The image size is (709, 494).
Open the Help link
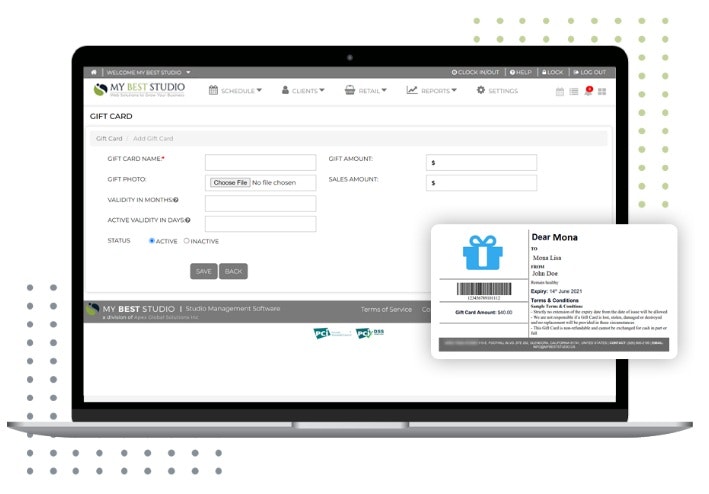(520, 72)
